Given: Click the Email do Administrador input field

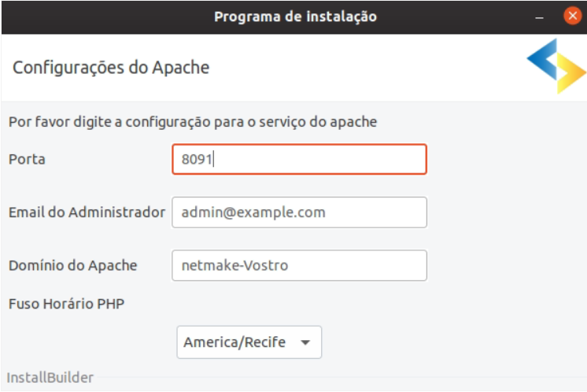Looking at the screenshot, I should pyautogui.click(x=299, y=213).
